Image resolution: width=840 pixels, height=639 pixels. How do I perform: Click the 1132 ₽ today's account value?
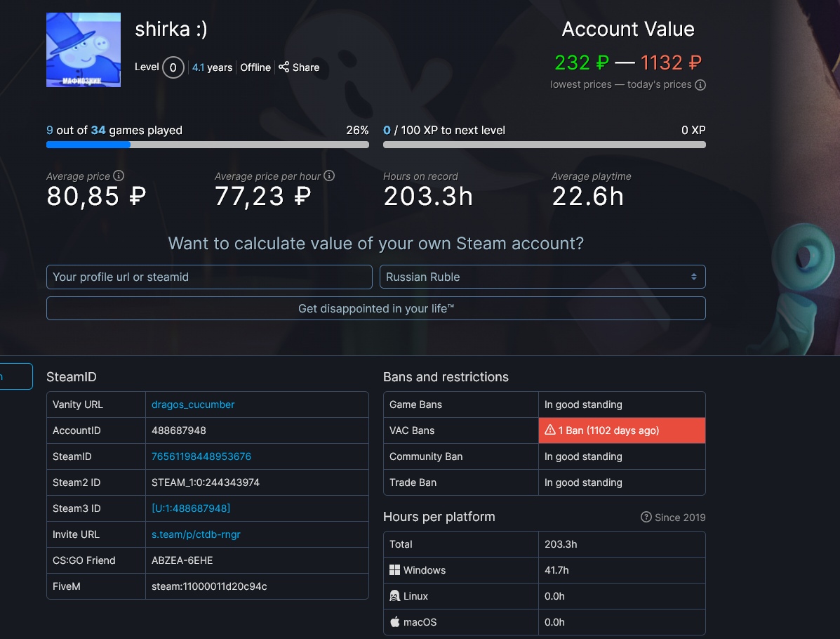point(672,62)
